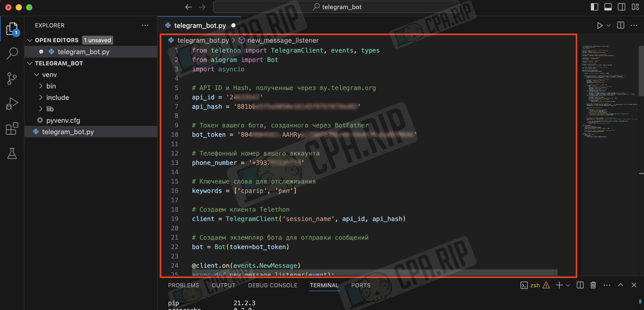The height and width of the screenshot is (310, 644).
Task: Open run options dropdown next to play
Action: click(x=609, y=25)
